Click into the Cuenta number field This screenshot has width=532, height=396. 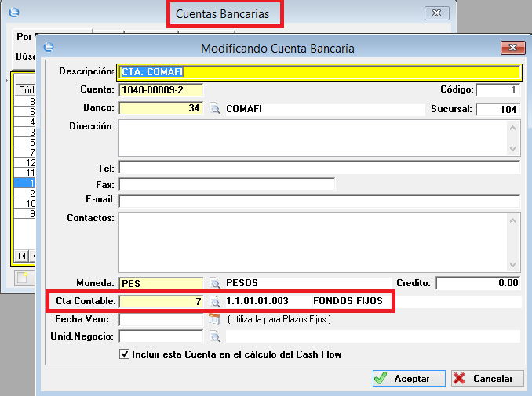pos(160,90)
